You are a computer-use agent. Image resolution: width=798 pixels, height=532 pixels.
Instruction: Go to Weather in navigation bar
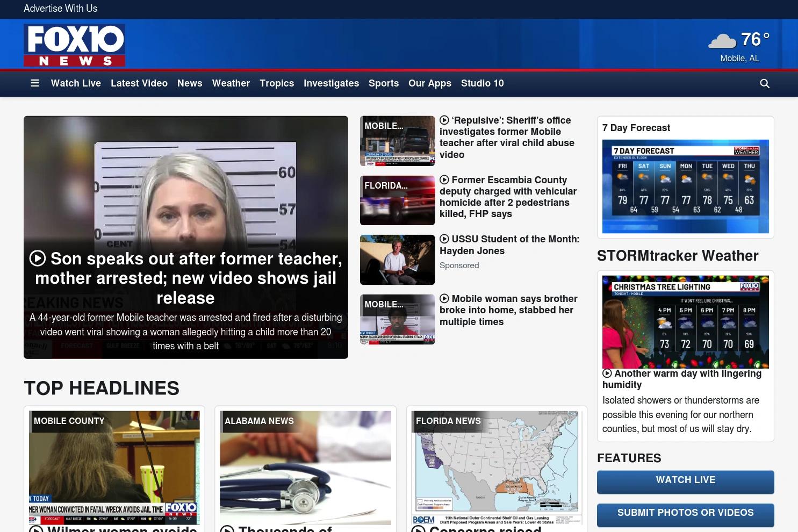pos(231,83)
